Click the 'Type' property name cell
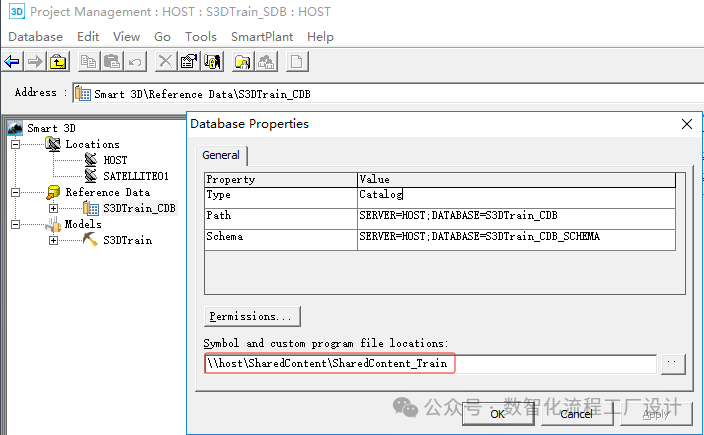 click(281, 198)
